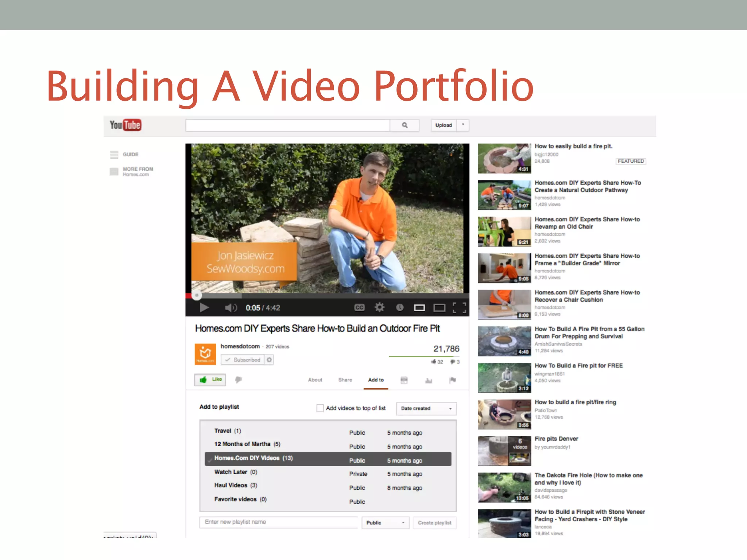Open Date created sort dropdown
Image resolution: width=747 pixels, height=560 pixels.
click(426, 408)
